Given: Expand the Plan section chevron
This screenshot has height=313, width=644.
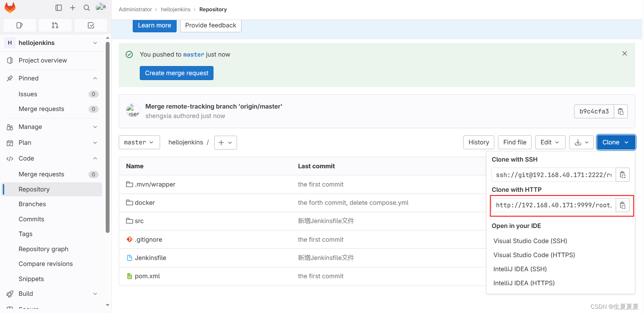Looking at the screenshot, I should (x=95, y=143).
